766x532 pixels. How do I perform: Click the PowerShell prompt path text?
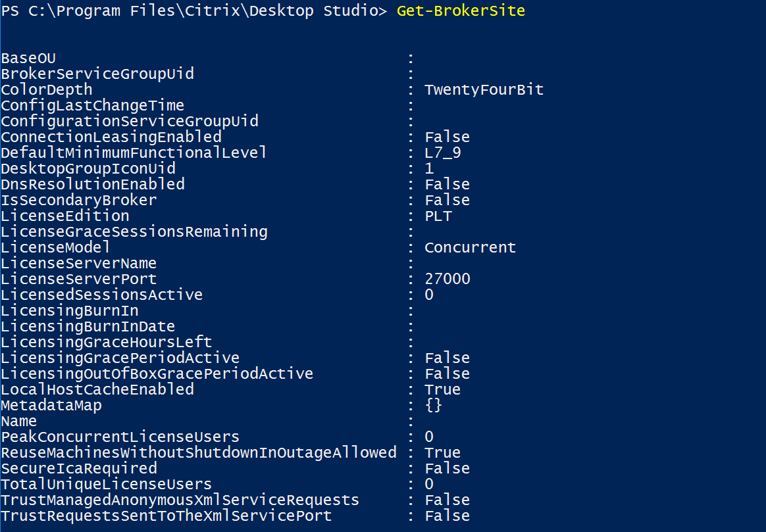pos(194,11)
